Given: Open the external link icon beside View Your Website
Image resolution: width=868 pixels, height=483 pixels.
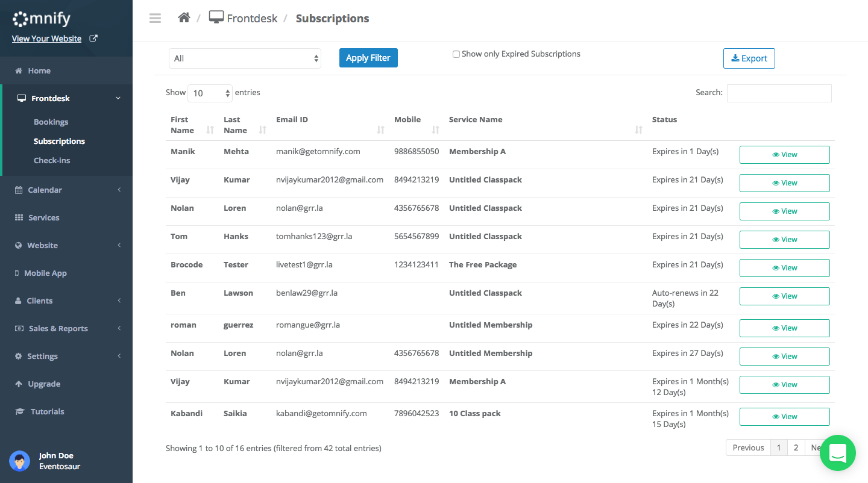Looking at the screenshot, I should pyautogui.click(x=93, y=38).
